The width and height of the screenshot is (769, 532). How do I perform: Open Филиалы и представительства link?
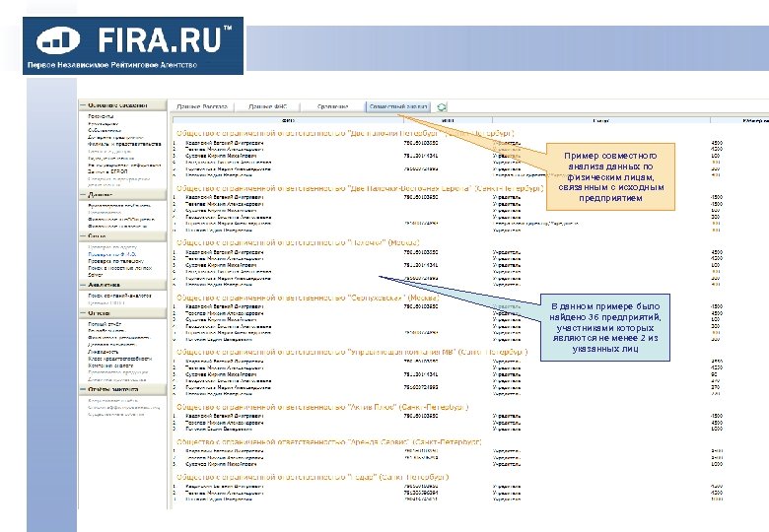124,145
